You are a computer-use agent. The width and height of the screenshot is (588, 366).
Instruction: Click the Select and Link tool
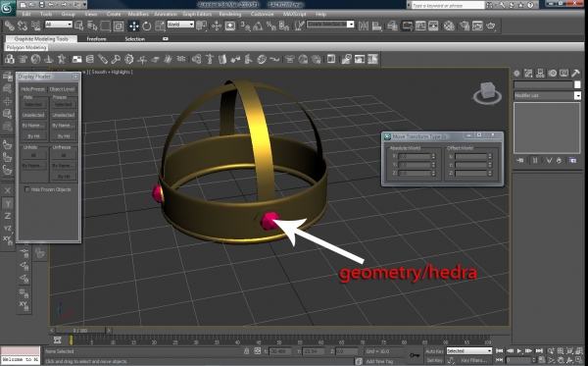click(10, 26)
